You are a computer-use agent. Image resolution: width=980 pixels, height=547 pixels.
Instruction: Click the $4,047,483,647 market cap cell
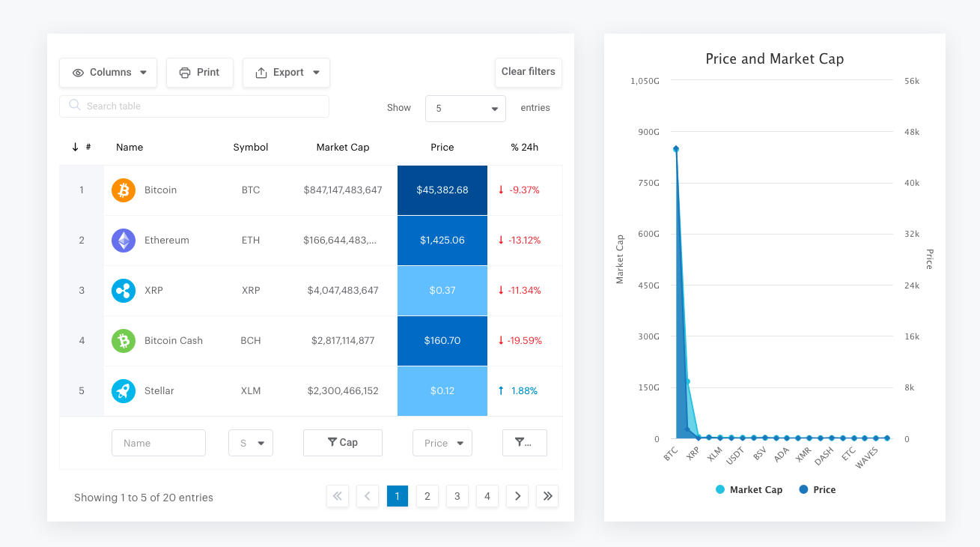click(x=343, y=291)
